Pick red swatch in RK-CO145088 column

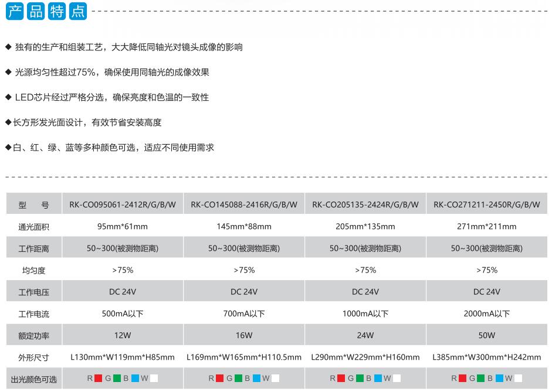[219, 379]
